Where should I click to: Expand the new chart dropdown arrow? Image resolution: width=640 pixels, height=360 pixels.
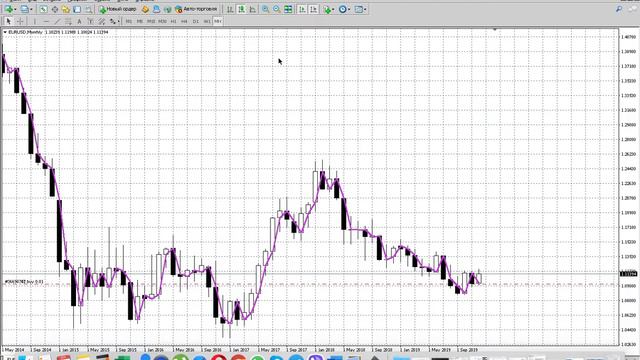[x=16, y=9]
